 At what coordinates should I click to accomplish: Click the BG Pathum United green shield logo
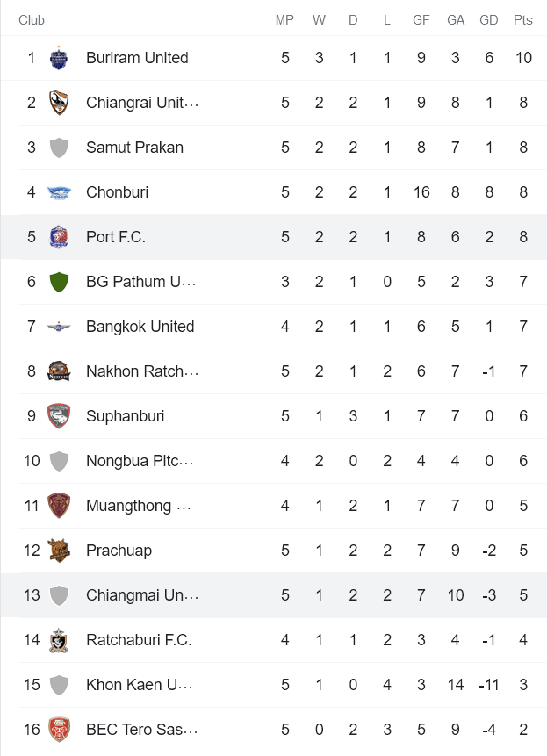point(59,282)
